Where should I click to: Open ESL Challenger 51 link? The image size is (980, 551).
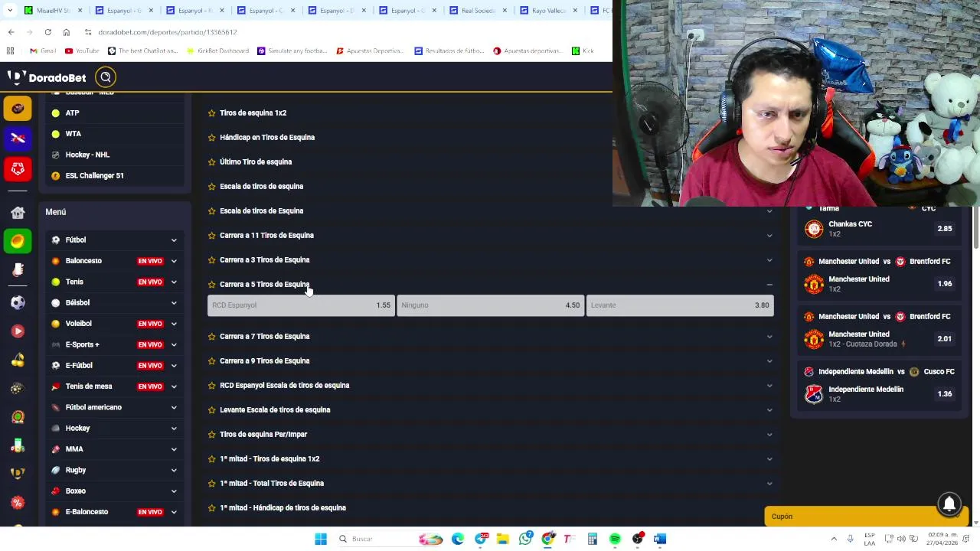coord(95,176)
